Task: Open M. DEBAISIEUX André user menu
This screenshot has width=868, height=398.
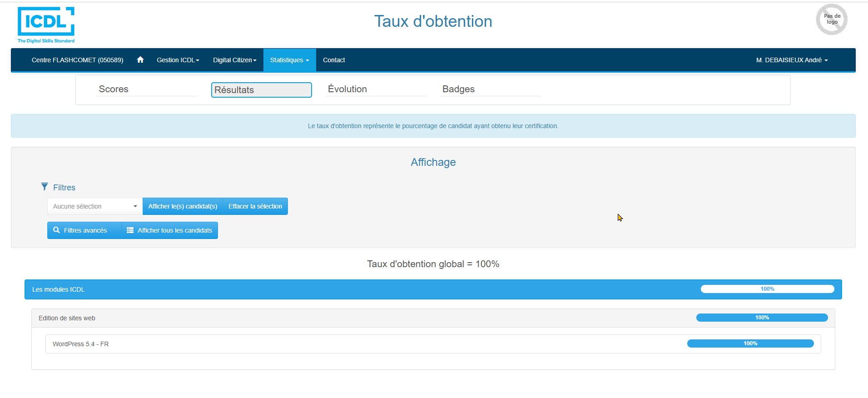Action: (x=792, y=60)
